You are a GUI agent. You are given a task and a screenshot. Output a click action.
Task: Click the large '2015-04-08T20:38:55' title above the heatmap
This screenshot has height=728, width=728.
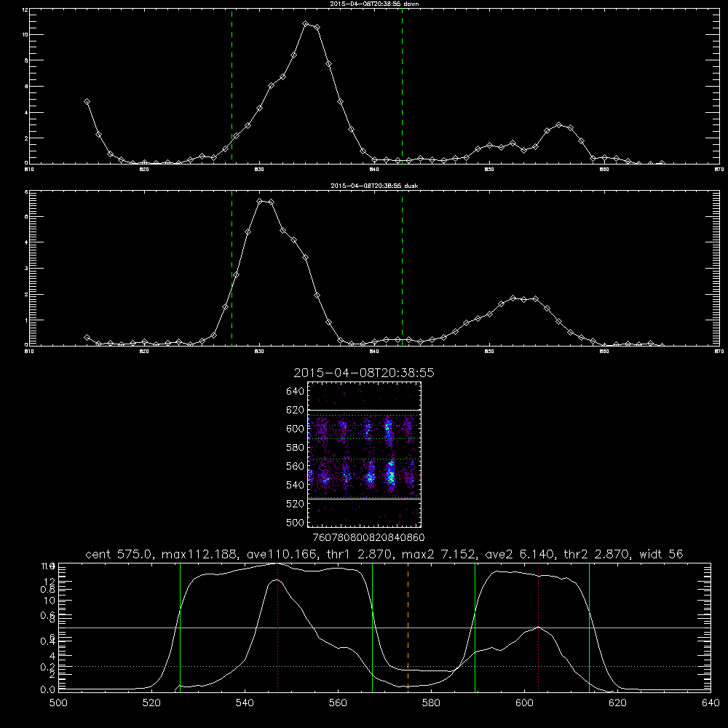[x=364, y=373]
